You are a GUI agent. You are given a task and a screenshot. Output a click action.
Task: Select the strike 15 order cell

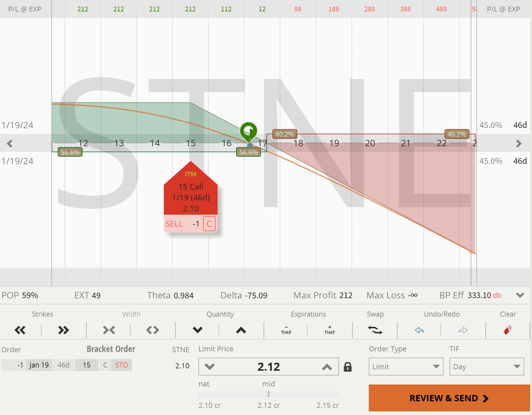click(x=87, y=365)
